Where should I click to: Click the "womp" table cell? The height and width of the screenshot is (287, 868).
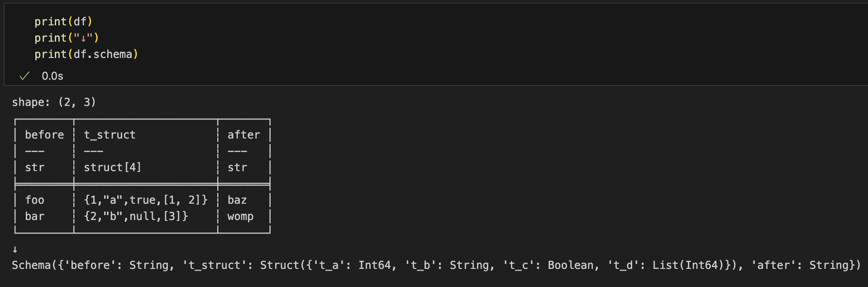(x=240, y=216)
